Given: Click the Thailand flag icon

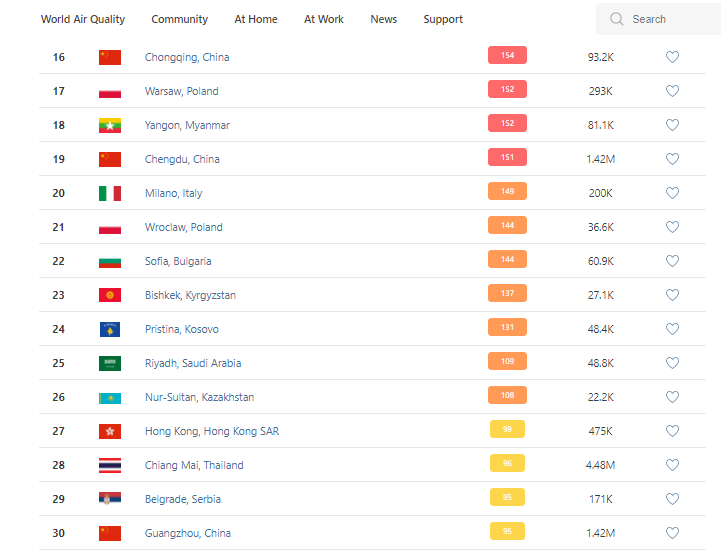Looking at the screenshot, I should pyautogui.click(x=110, y=465).
